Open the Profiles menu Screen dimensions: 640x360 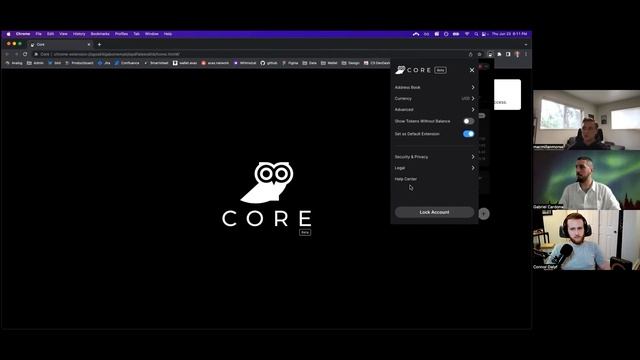point(121,34)
